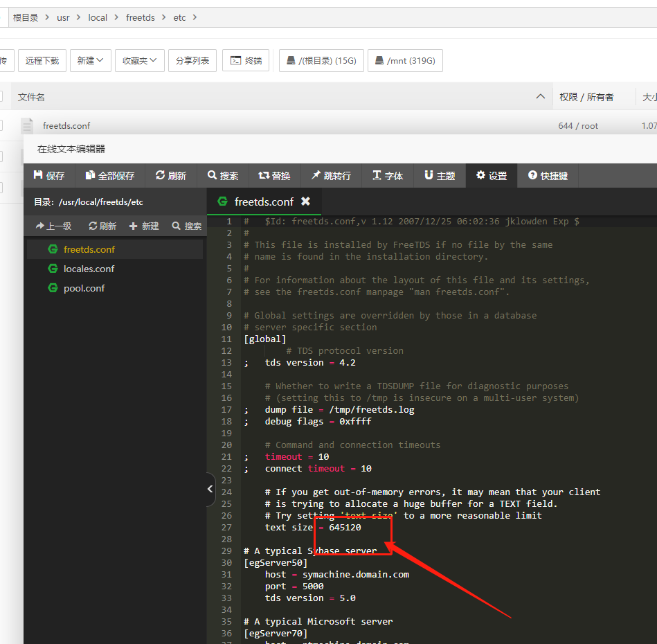Close the freetds.conf editor tab
The height and width of the screenshot is (644, 657).
point(305,202)
